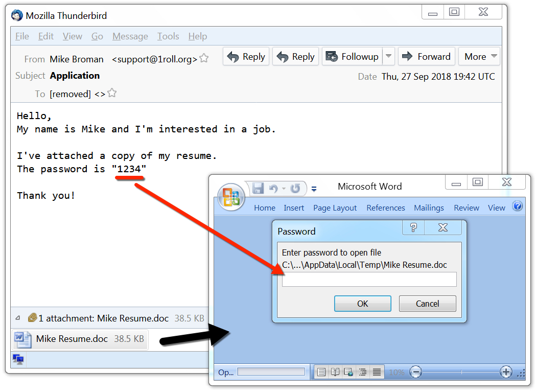Switch to the Mailings tab

[x=429, y=208]
